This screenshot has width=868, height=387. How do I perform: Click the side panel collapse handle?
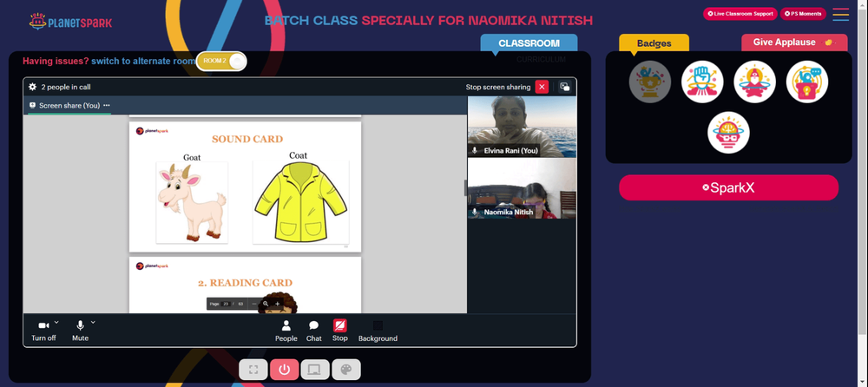click(x=465, y=187)
